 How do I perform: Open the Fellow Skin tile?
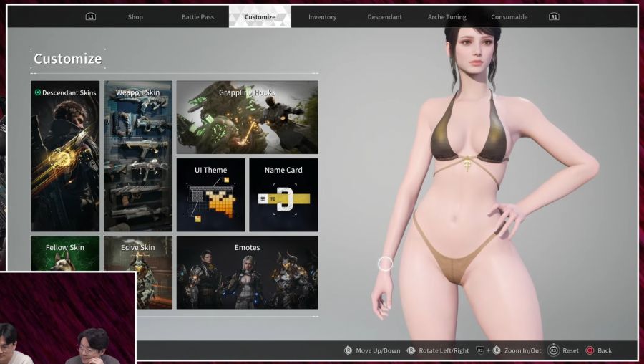pos(65,254)
